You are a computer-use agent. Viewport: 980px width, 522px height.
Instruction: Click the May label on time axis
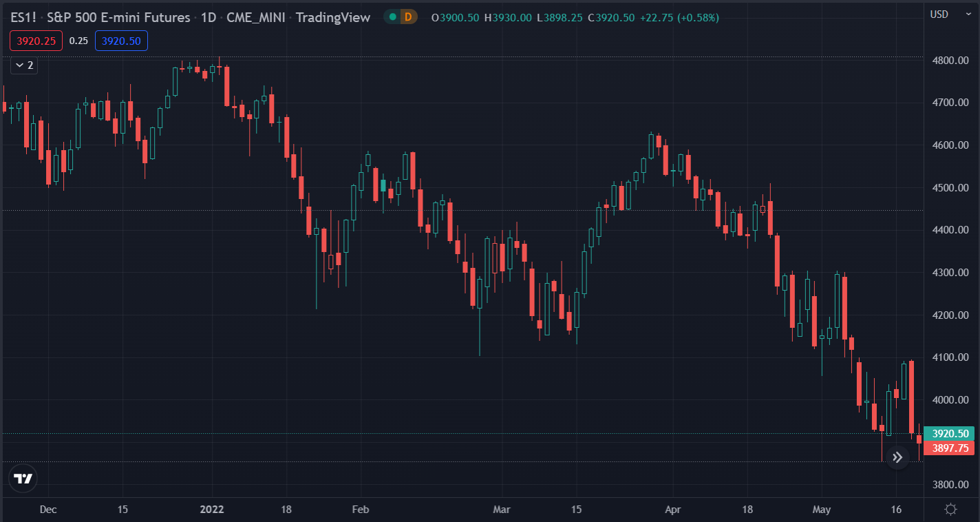coord(822,510)
